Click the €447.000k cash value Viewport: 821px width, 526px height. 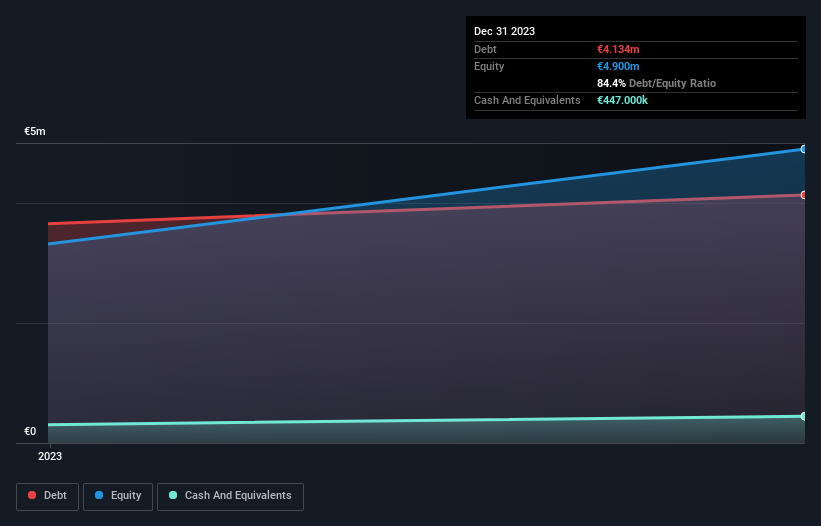click(x=622, y=100)
